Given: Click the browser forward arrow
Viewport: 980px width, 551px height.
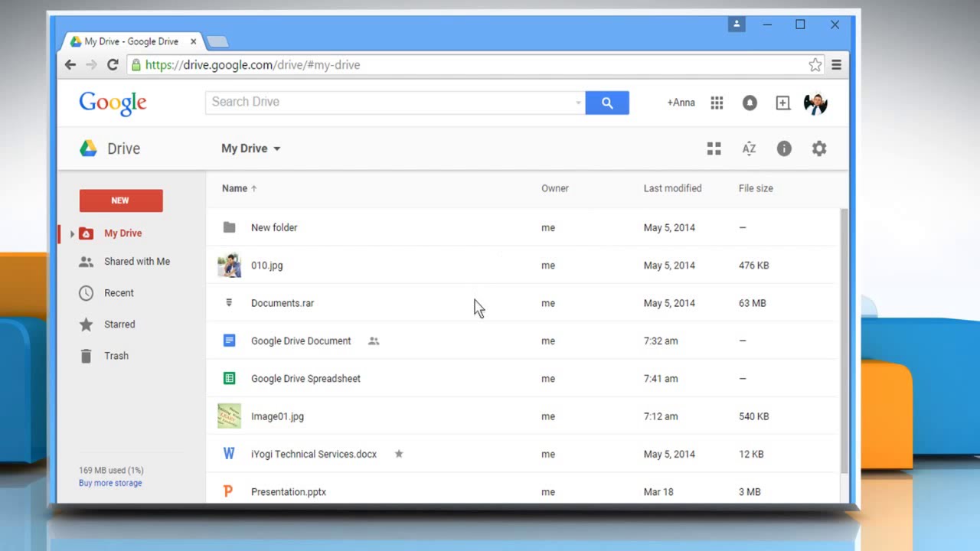Looking at the screenshot, I should coord(92,65).
